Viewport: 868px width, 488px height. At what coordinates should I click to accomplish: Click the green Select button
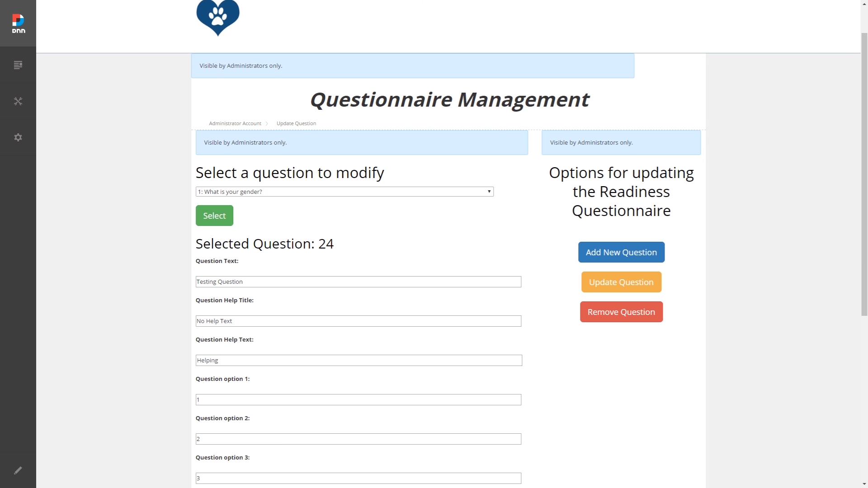click(214, 216)
